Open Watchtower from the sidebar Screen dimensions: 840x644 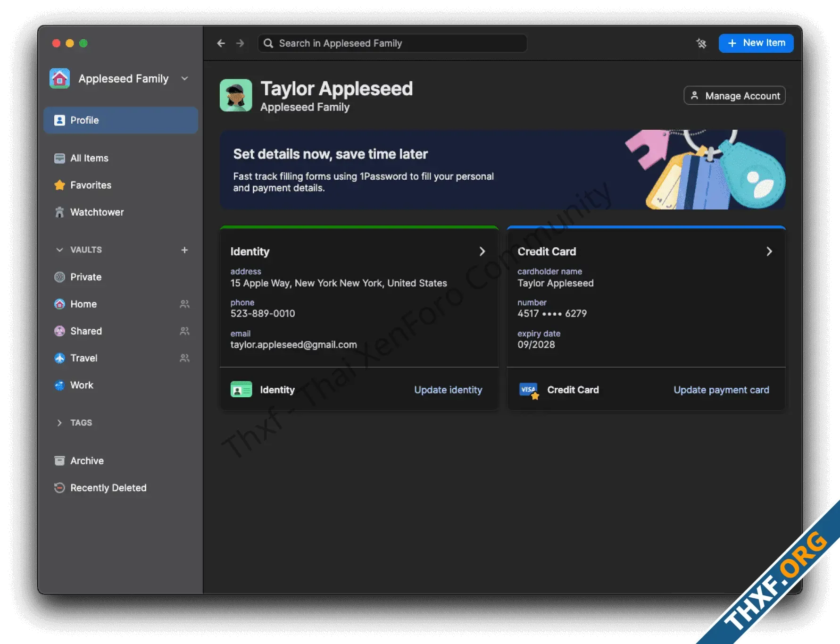[x=121, y=212]
